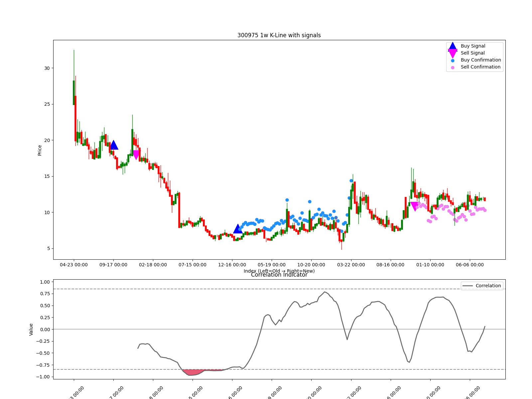532x399 pixels.
Task: Click the '10-20 00:00' x-axis tick label
Action: (x=311, y=265)
